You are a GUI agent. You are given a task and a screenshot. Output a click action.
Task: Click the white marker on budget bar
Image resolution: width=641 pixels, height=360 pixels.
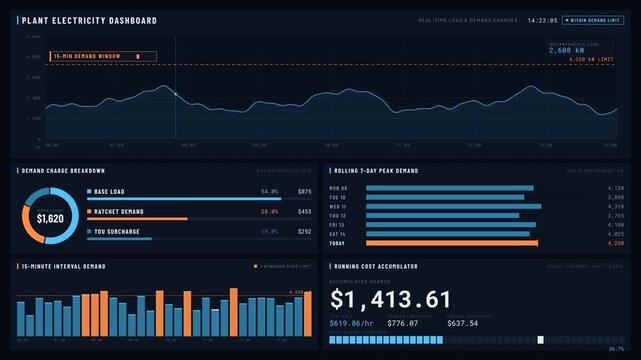[540, 340]
